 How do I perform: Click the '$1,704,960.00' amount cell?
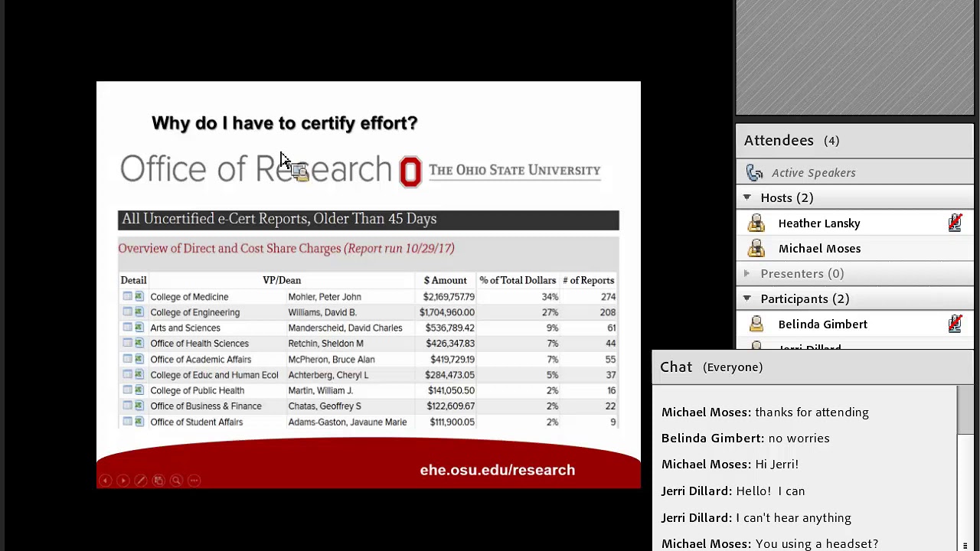[x=447, y=312]
